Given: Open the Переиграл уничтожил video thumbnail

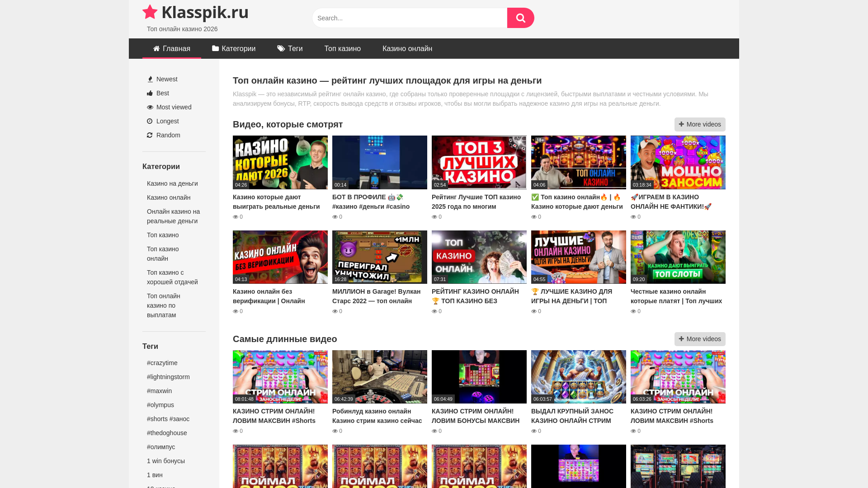Looking at the screenshot, I should (380, 257).
